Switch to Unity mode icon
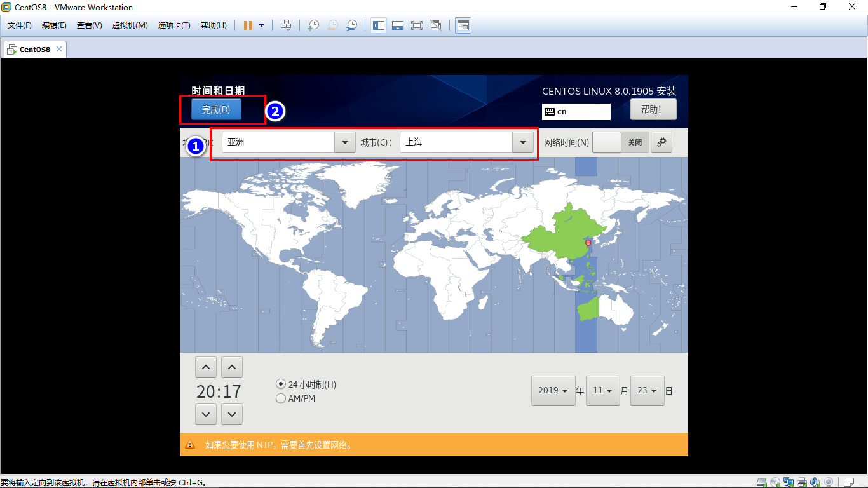 tap(436, 25)
